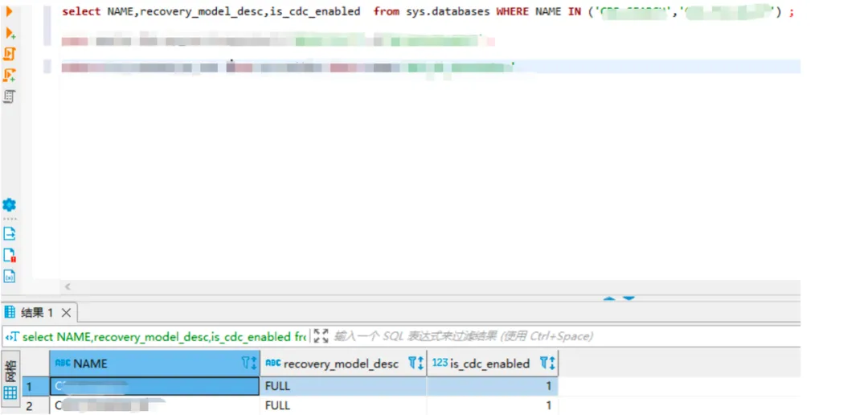Click the variables panel icon in sidebar
Screen dimensions: 868x415
(10, 277)
